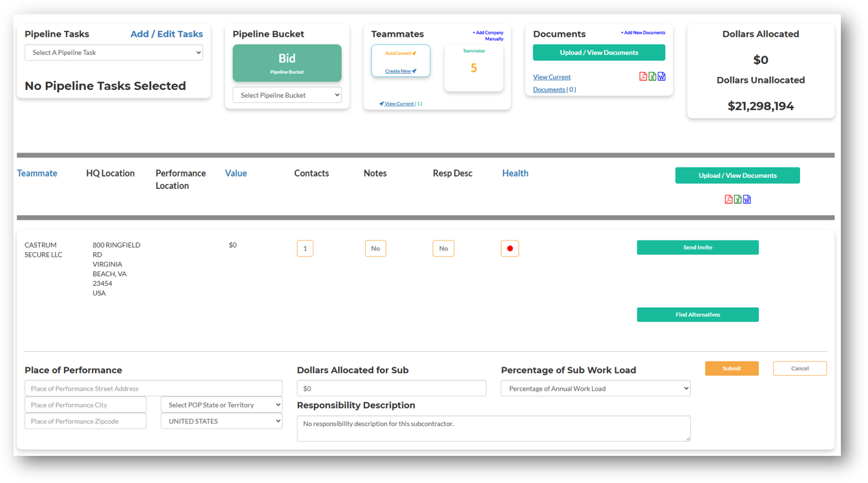Click the red Health status indicator

point(509,248)
